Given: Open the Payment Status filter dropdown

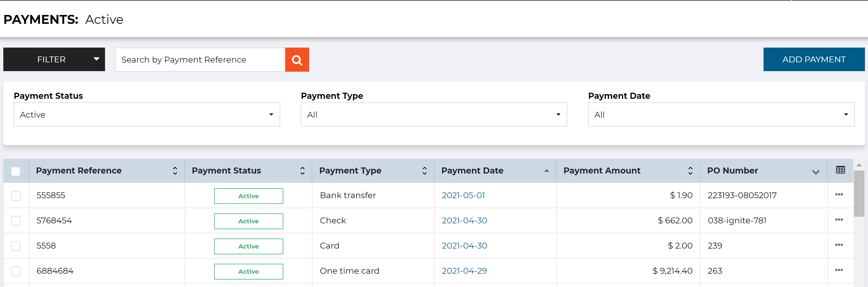Looking at the screenshot, I should [x=147, y=115].
